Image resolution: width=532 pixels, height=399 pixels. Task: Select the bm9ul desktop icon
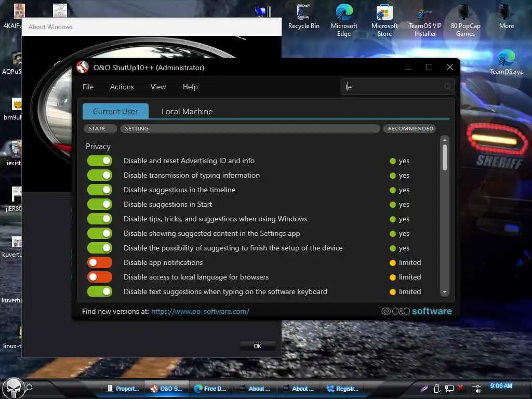click(13, 109)
